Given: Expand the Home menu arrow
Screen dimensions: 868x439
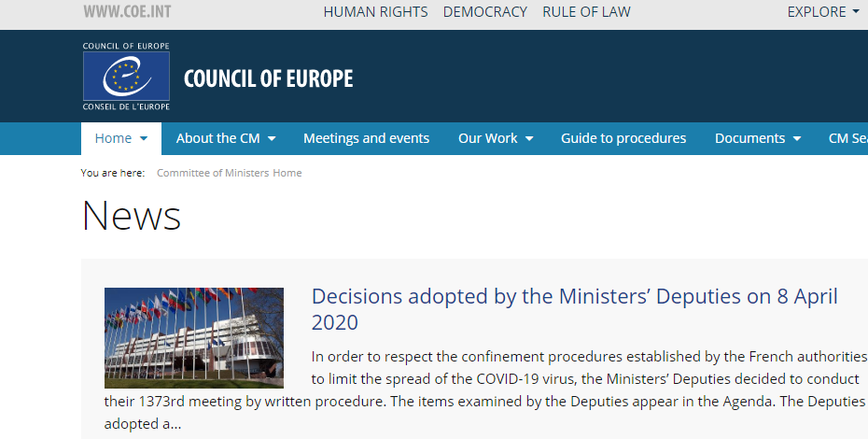Looking at the screenshot, I should coord(144,138).
